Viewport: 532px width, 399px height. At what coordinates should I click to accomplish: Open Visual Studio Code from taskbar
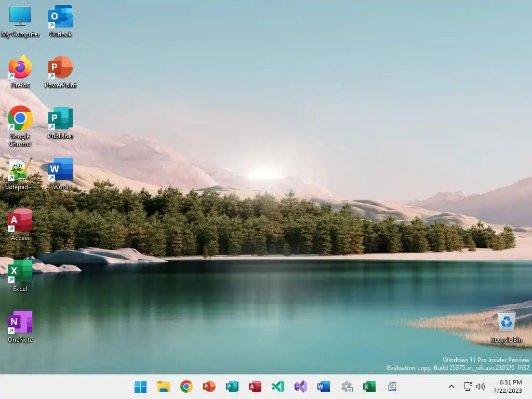pyautogui.click(x=278, y=387)
